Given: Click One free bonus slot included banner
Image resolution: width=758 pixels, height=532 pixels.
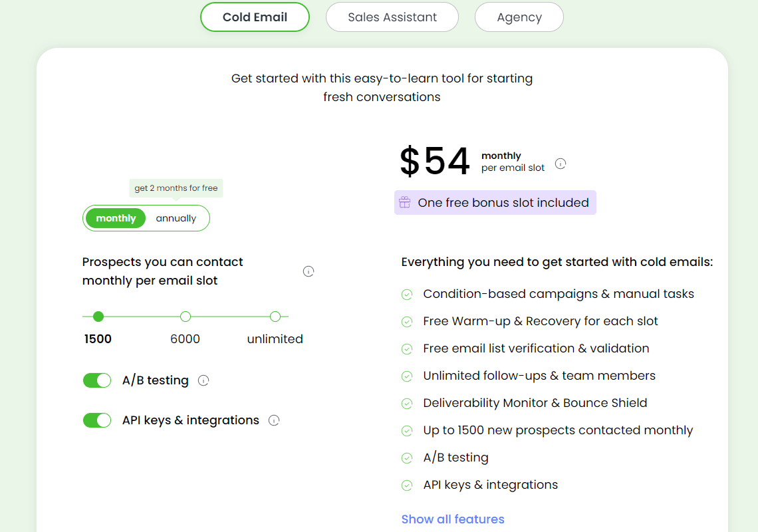Looking at the screenshot, I should [495, 202].
